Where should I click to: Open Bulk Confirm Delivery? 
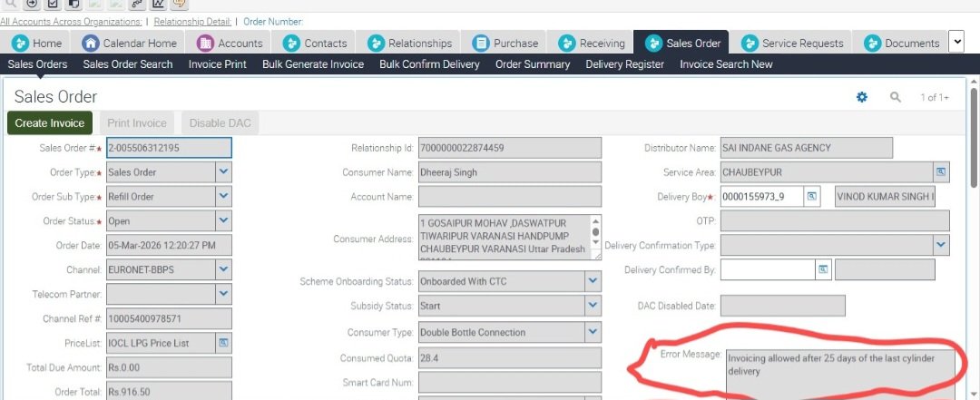(429, 63)
